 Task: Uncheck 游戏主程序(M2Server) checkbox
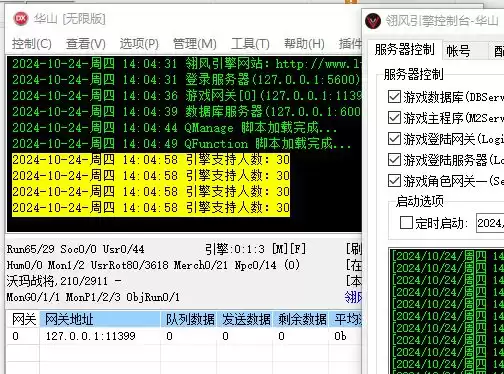pyautogui.click(x=394, y=118)
